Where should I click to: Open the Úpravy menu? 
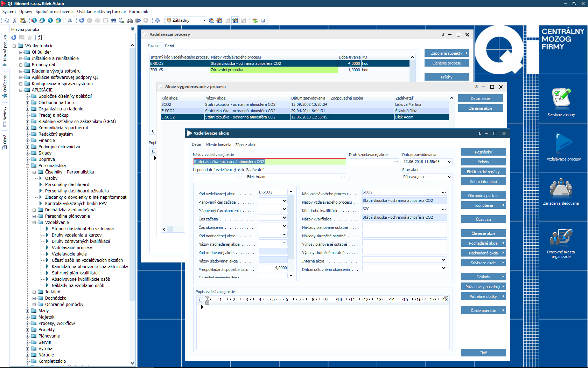[x=26, y=12]
